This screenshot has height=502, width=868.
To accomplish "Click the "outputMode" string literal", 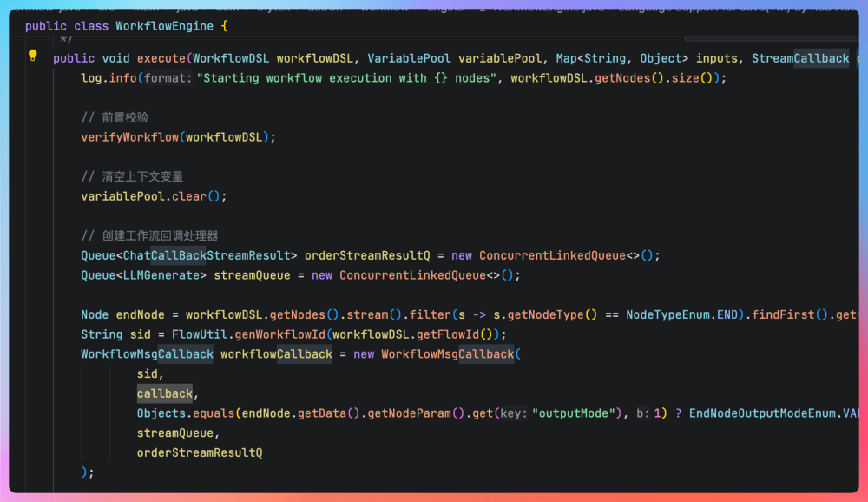I will [x=571, y=413].
